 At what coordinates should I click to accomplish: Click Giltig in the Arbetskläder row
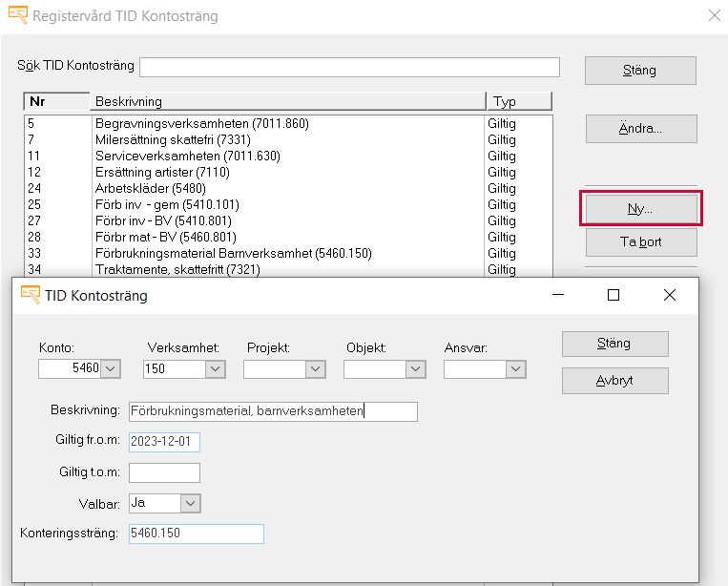tap(502, 189)
